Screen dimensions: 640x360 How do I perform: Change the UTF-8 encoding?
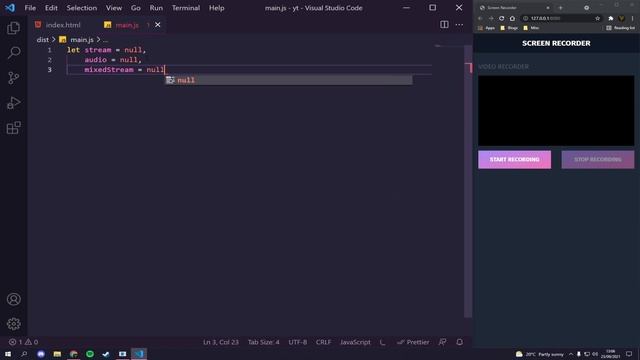pyautogui.click(x=298, y=342)
